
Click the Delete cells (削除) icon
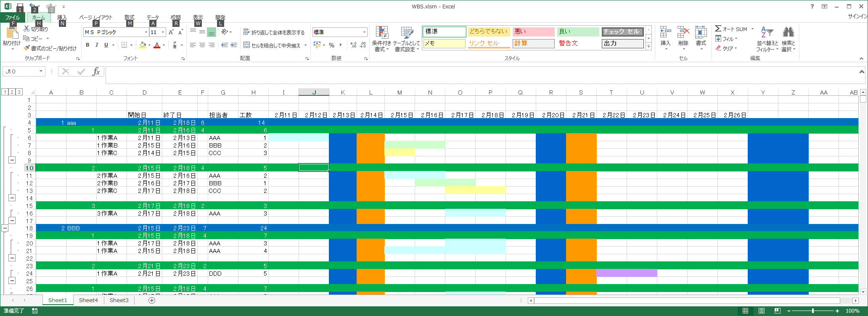click(x=683, y=32)
